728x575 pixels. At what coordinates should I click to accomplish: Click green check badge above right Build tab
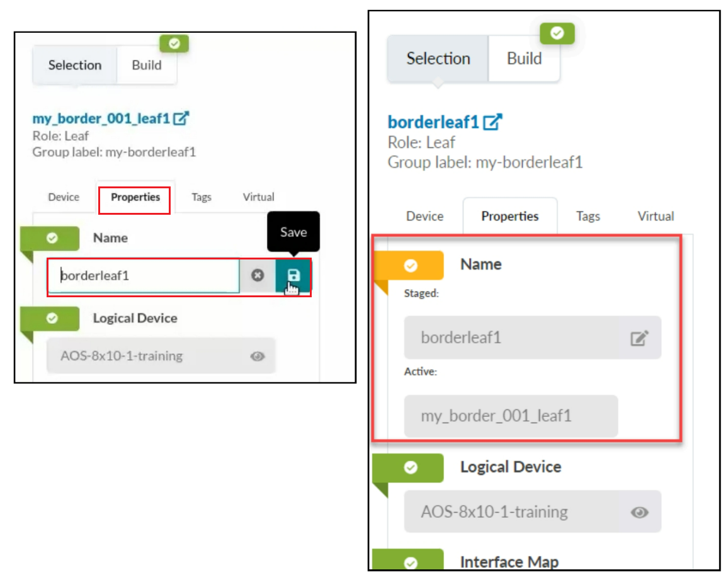pos(557,33)
